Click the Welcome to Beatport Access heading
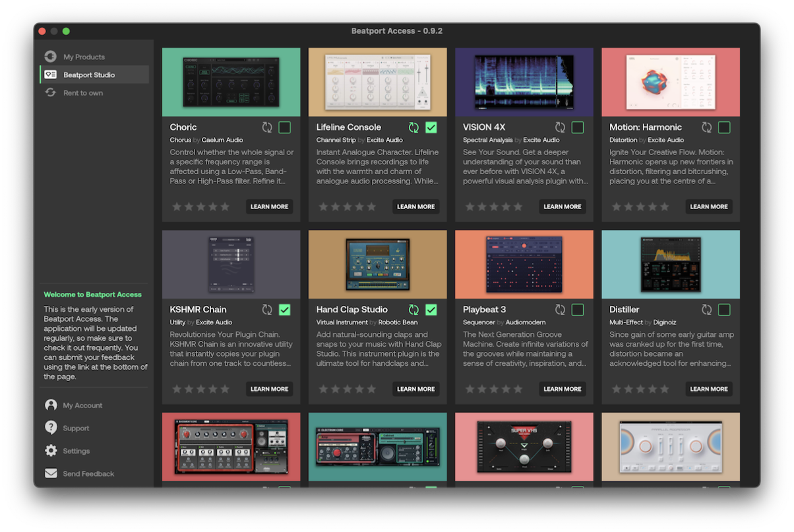Screen dimensions: 794x532 [93, 295]
